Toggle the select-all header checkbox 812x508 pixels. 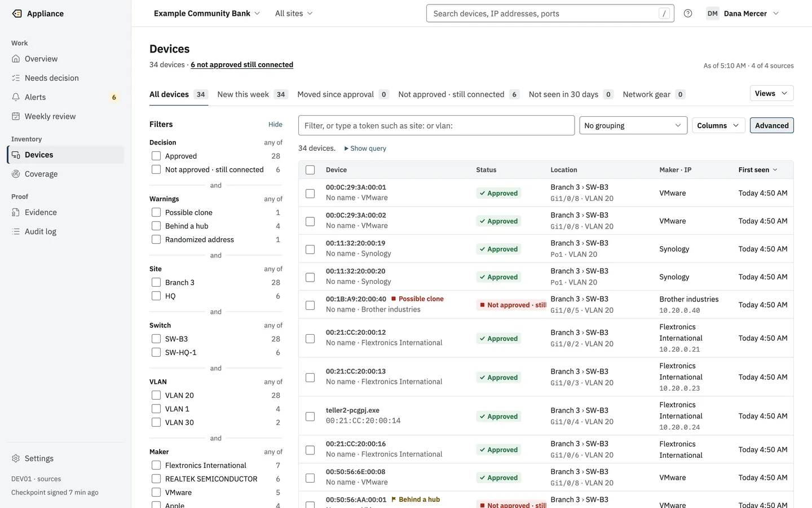(310, 170)
